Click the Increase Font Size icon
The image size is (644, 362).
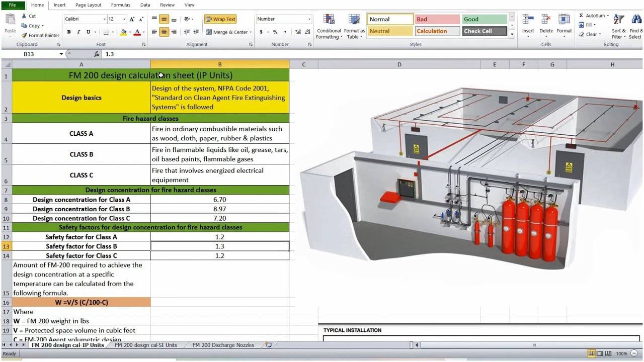132,19
